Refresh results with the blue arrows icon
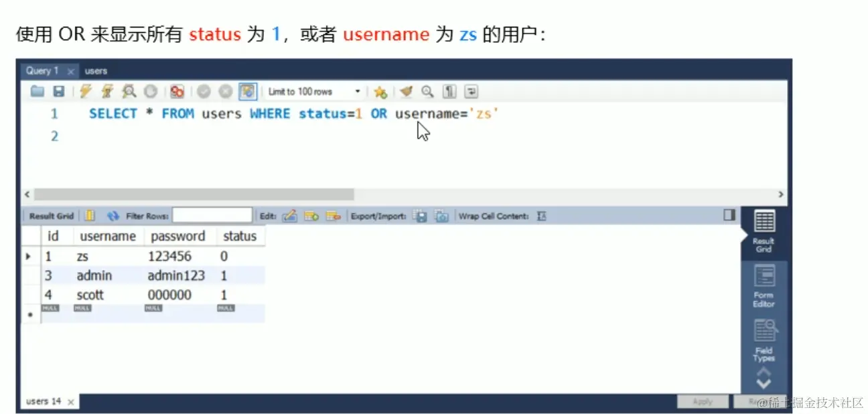The height and width of the screenshot is (414, 868). pos(113,216)
